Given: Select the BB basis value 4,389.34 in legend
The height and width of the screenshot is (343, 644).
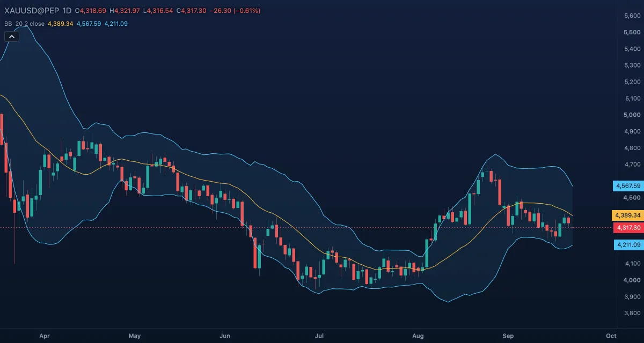Looking at the screenshot, I should (61, 24).
